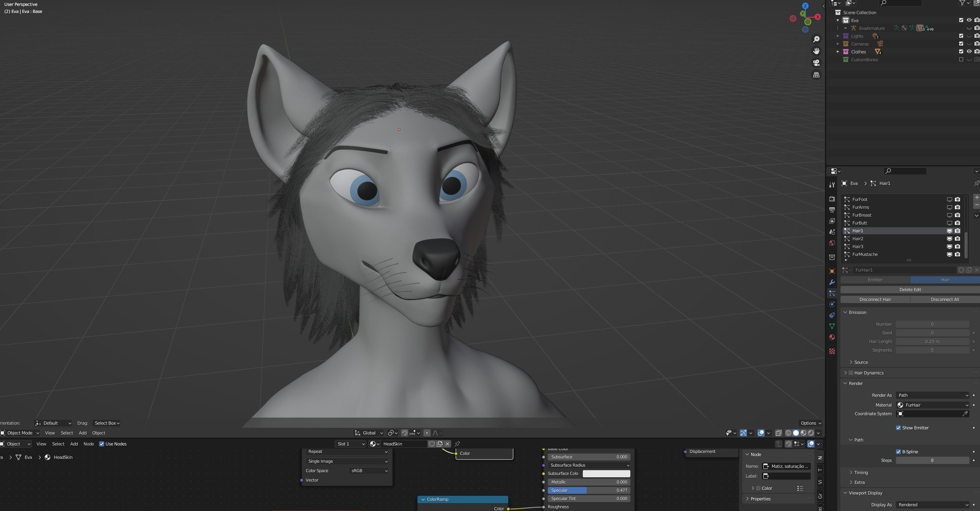
Task: Toggle Use Nodes checkbox
Action: click(x=102, y=444)
